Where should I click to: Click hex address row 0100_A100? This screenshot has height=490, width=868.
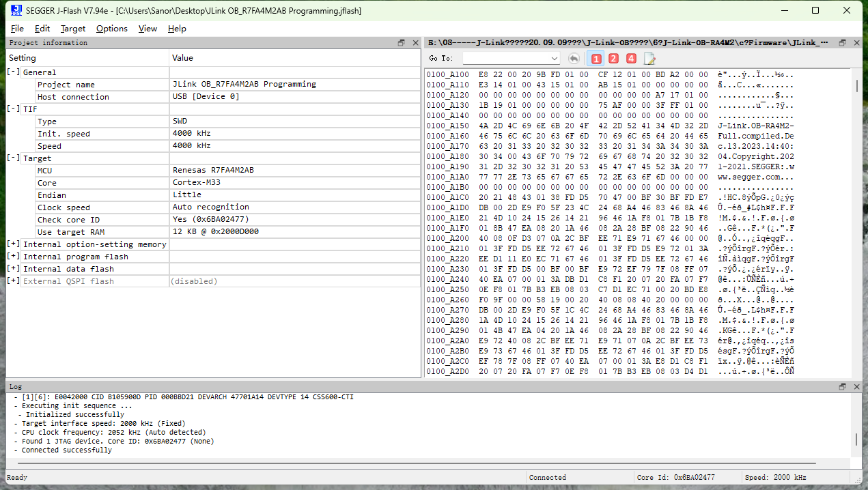[x=448, y=74]
